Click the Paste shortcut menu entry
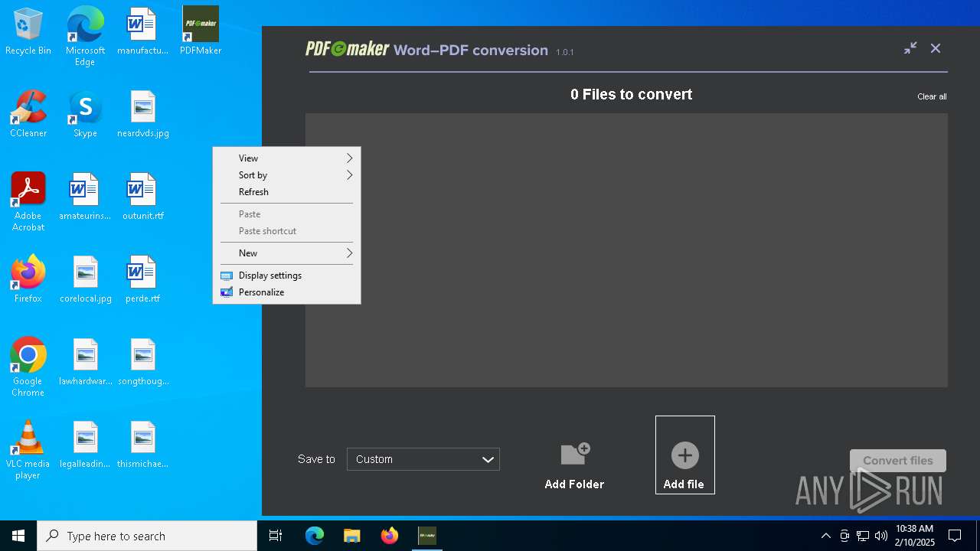Screen dimensions: 980x551 coord(286,231)
